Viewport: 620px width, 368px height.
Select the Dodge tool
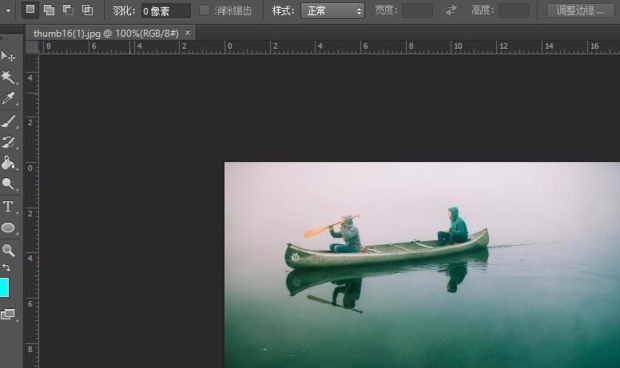pyautogui.click(x=8, y=184)
